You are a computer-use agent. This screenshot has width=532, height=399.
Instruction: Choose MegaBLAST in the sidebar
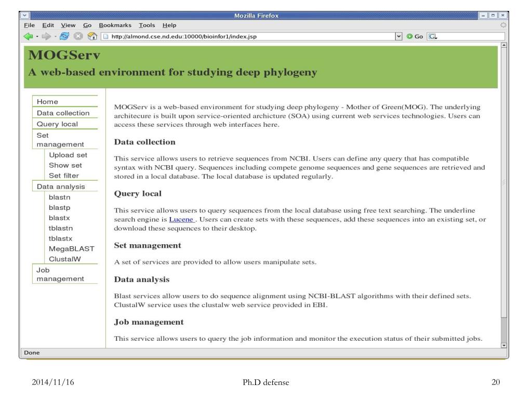pyautogui.click(x=71, y=249)
